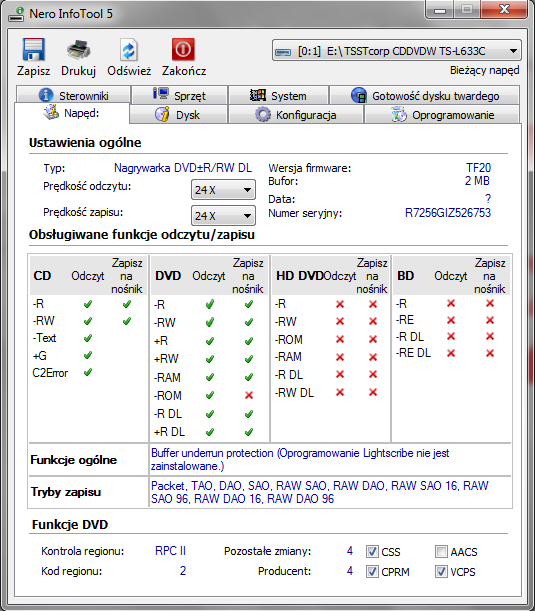Open the Prędkość odczytu speed dropdown
Screen dimensions: 535x611
click(223, 190)
